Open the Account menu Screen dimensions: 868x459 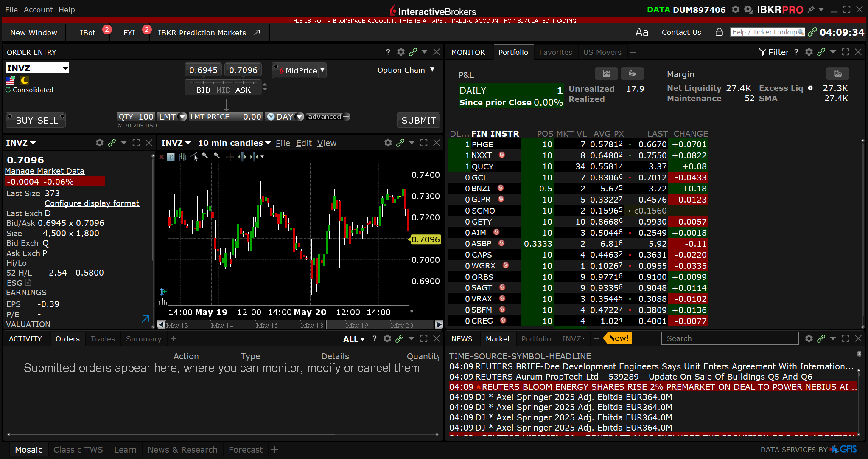click(38, 9)
